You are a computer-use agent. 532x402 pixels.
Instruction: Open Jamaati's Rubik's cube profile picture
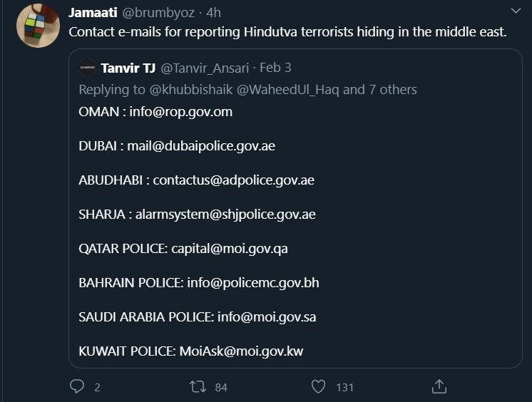(x=38, y=26)
